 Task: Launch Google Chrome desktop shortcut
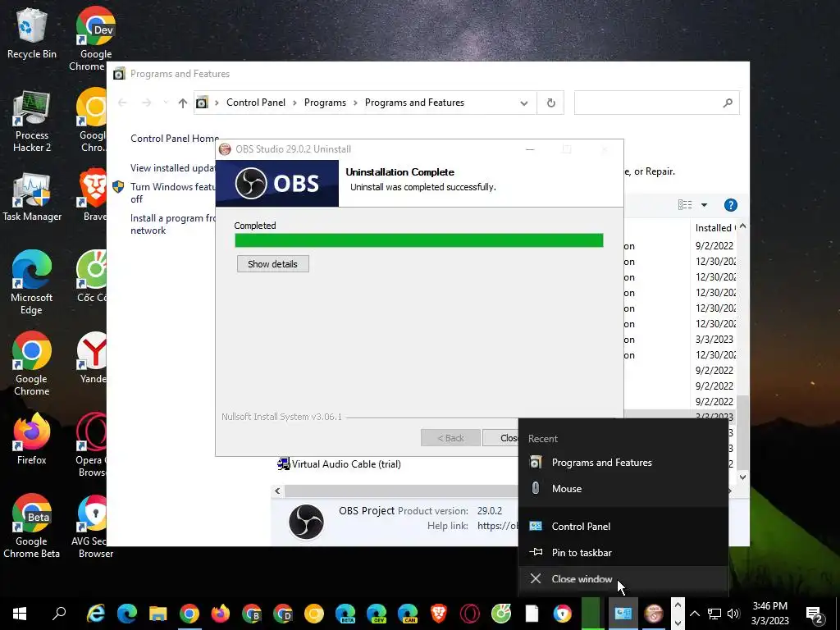pyautogui.click(x=32, y=363)
